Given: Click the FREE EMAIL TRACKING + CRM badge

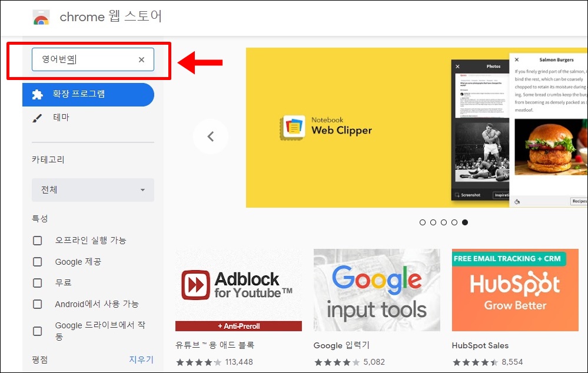Looking at the screenshot, I should coord(509,259).
